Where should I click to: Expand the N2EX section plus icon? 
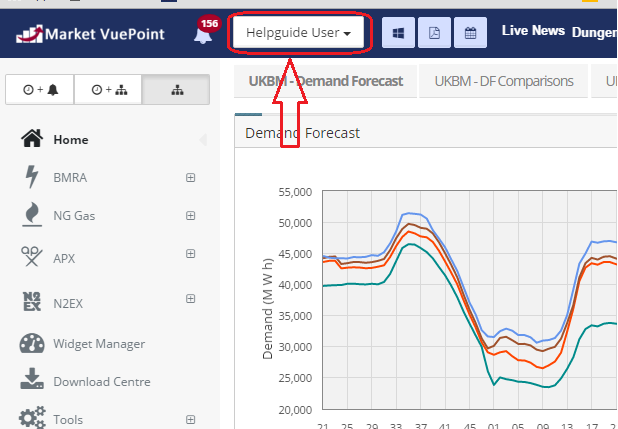(190, 299)
